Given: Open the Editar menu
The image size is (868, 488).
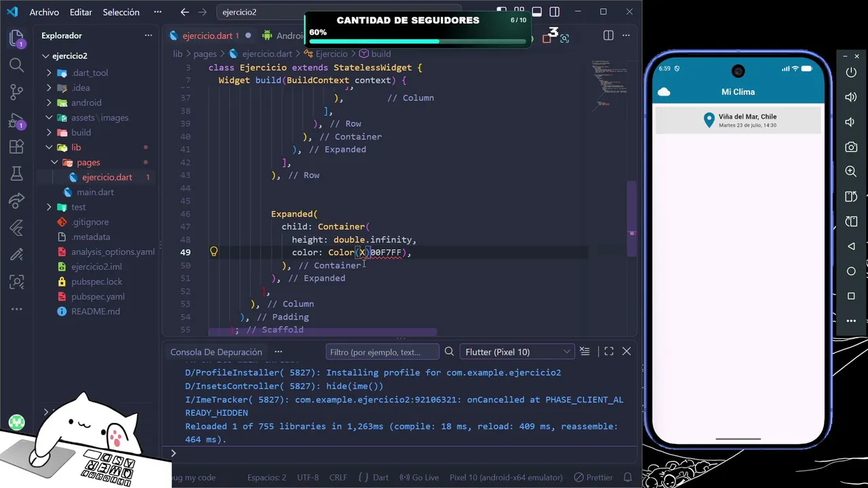Looking at the screenshot, I should click(81, 12).
